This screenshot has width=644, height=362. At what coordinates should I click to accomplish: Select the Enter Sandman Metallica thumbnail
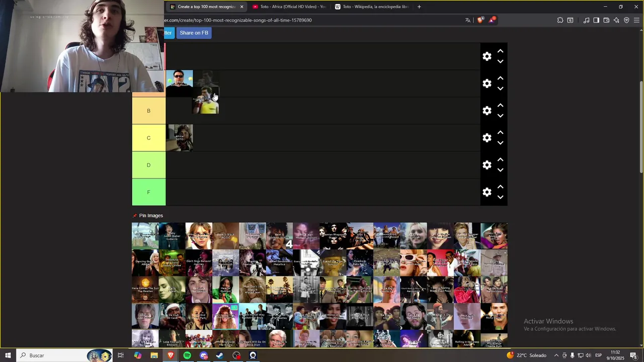(279, 263)
